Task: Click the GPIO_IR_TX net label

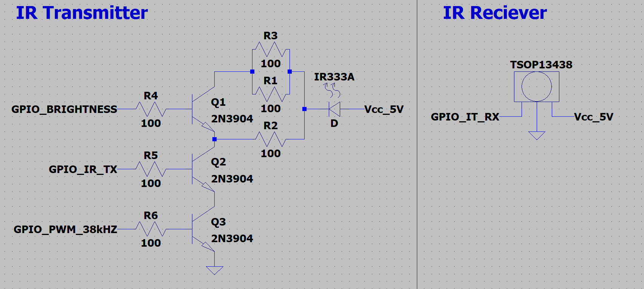Action: (83, 169)
